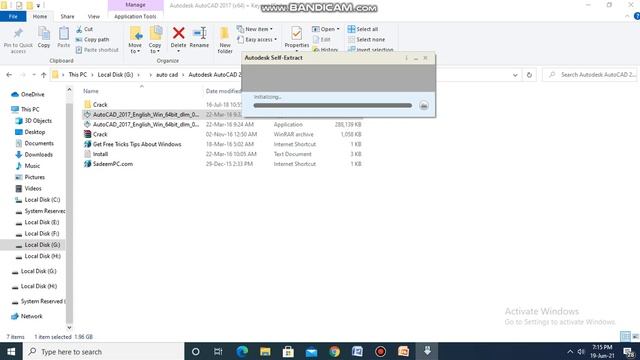Click auto cad breadcrumb segment

click(167, 75)
